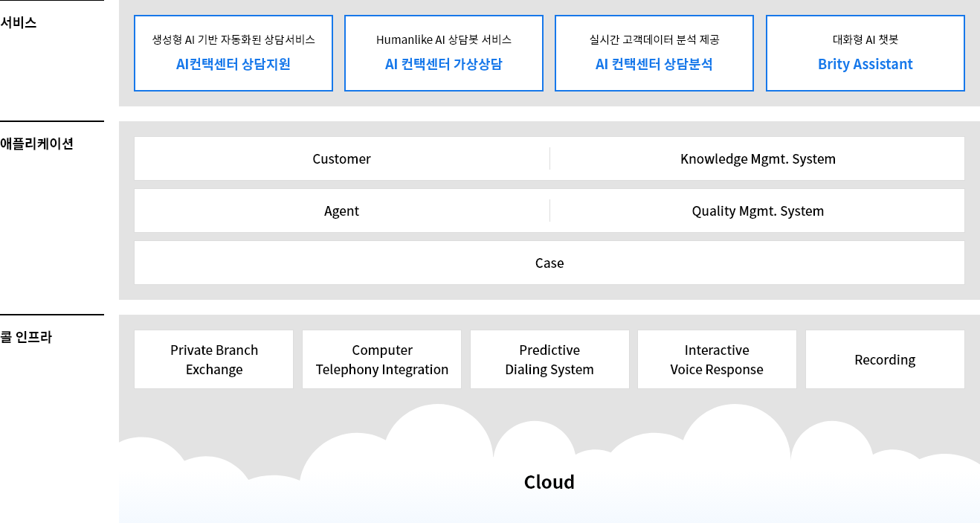Click the Private Branch Exchange block
Image resolution: width=980 pixels, height=523 pixels.
(213, 359)
